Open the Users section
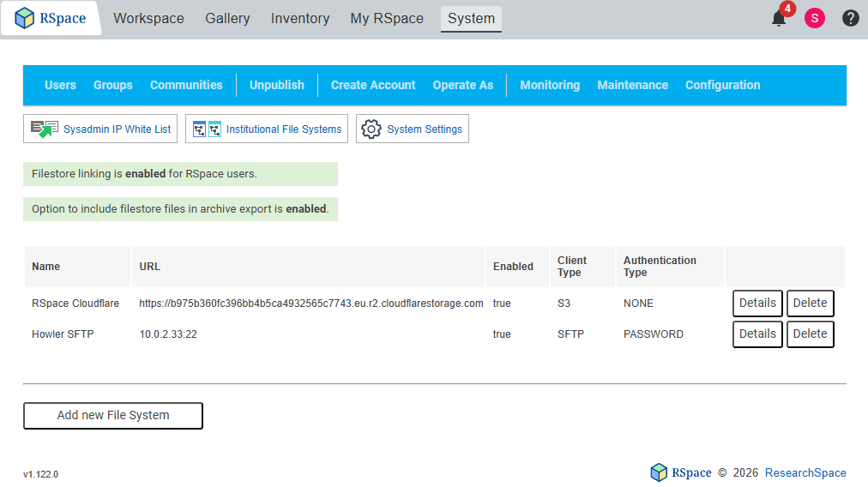Screen dimensions: 868x487 (x=60, y=85)
